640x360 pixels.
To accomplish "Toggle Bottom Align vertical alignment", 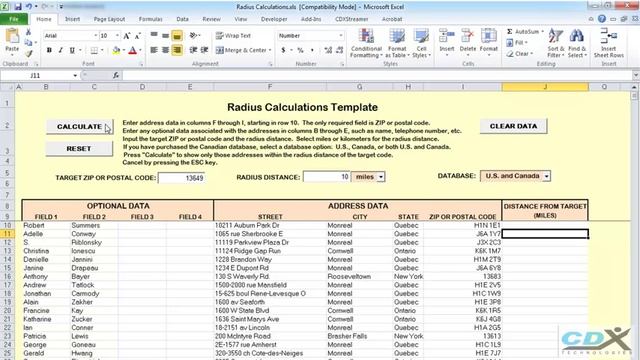I will pyautogui.click(x=177, y=36).
